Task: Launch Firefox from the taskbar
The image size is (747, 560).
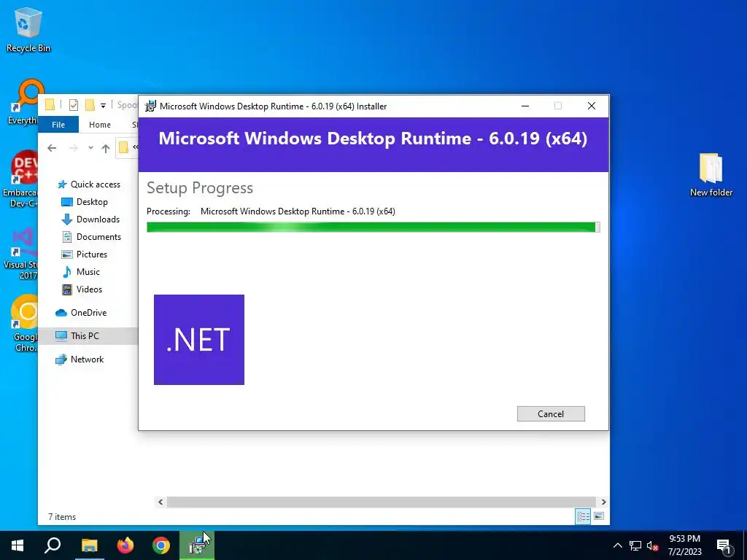Action: pyautogui.click(x=125, y=545)
